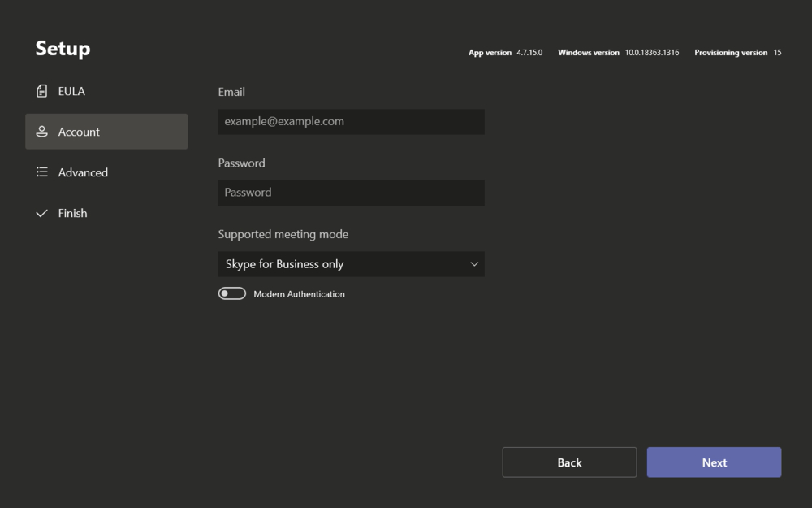Click the EULA document icon
Image resolution: width=812 pixels, height=508 pixels.
tap(41, 91)
